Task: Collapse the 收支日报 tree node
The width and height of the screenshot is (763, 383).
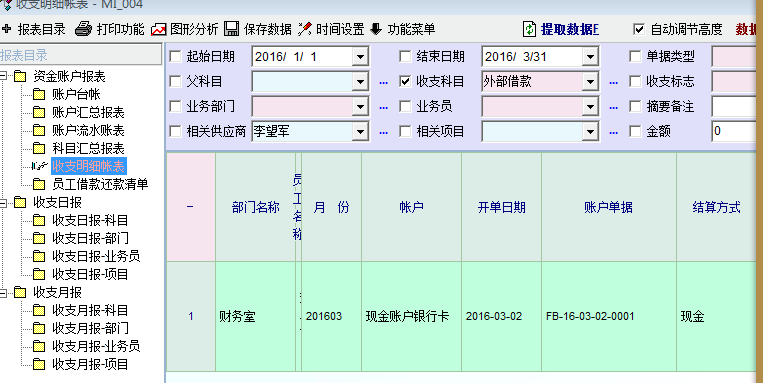Action: (3, 202)
